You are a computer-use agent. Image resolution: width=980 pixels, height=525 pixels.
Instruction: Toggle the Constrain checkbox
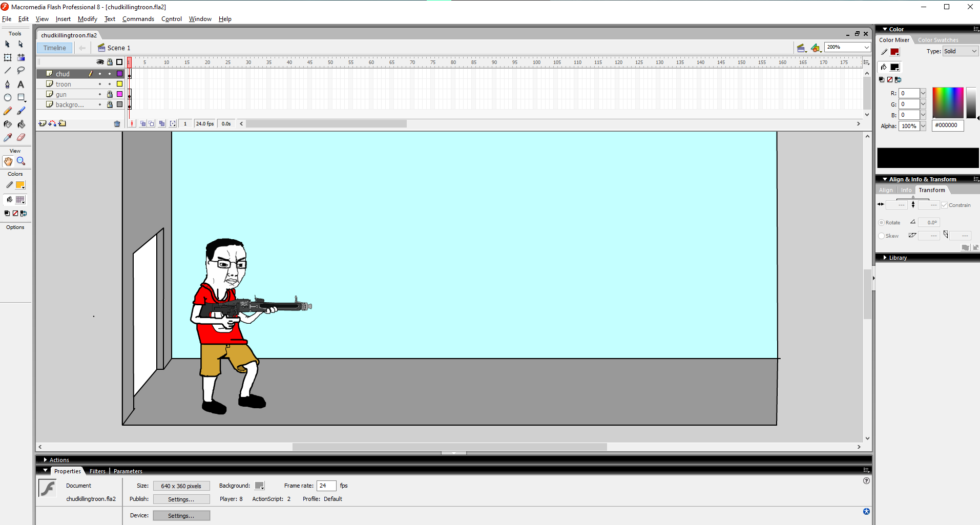(x=944, y=205)
